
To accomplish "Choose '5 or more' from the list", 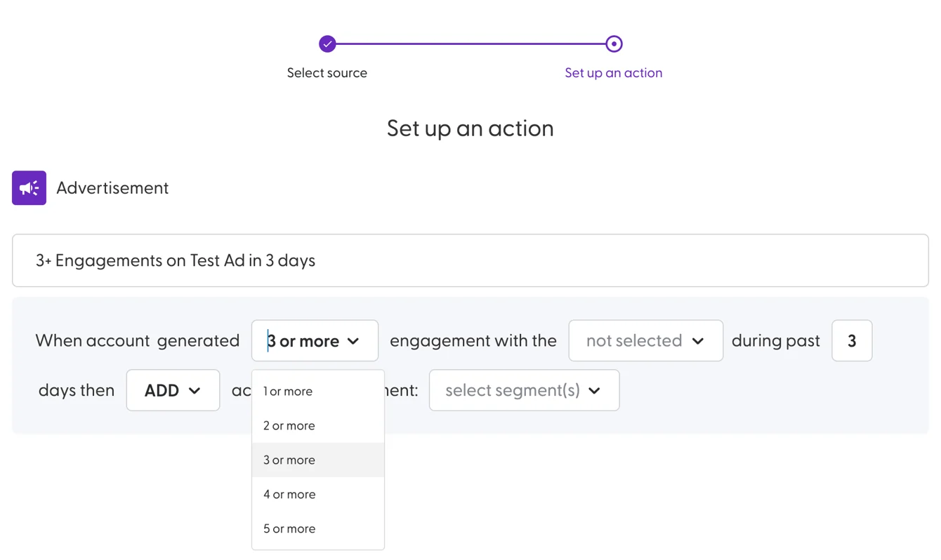I will point(318,528).
